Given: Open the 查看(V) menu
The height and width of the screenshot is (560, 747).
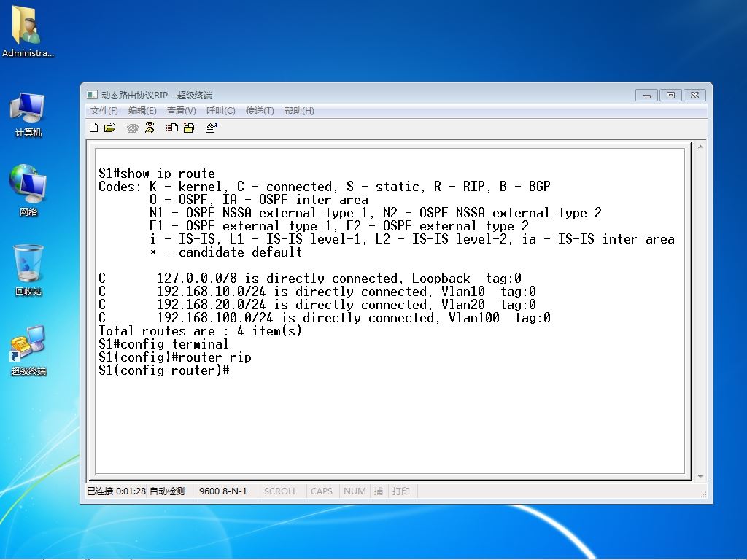Looking at the screenshot, I should (181, 111).
